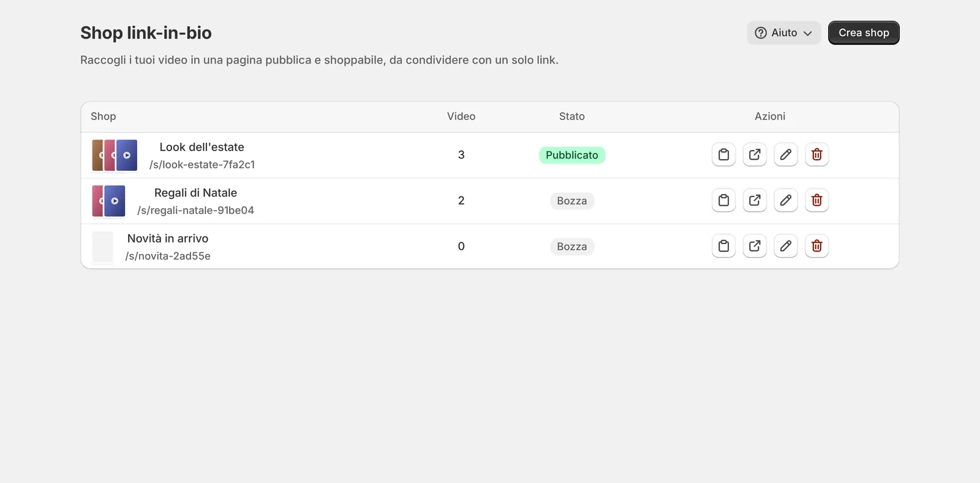Delete the Novità in arrivo shop
Image resolution: width=980 pixels, height=483 pixels.
coord(816,246)
